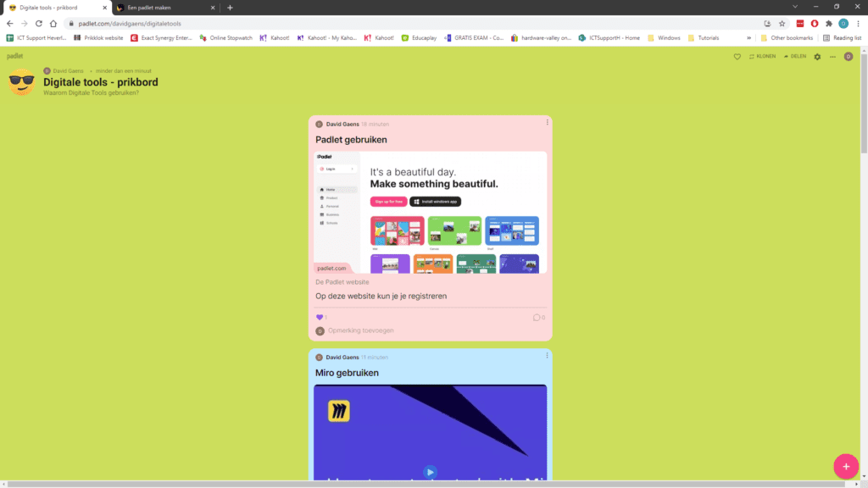Screen dimensions: 868x488
Task: Switch to the Een padlet maken browser tab
Action: coord(166,8)
